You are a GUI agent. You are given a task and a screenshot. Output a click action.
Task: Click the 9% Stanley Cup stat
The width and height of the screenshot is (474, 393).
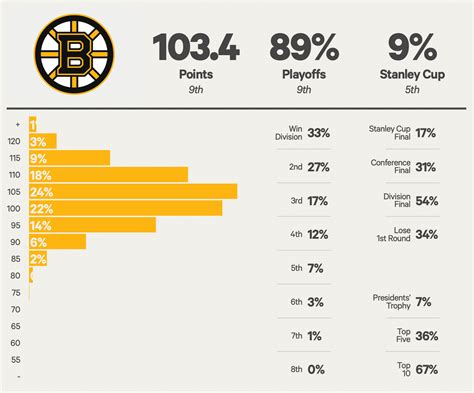(x=412, y=63)
